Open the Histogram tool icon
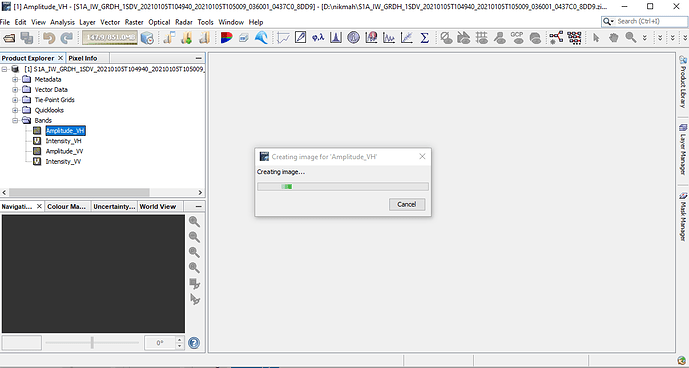This screenshot has height=368, width=689. (336, 38)
